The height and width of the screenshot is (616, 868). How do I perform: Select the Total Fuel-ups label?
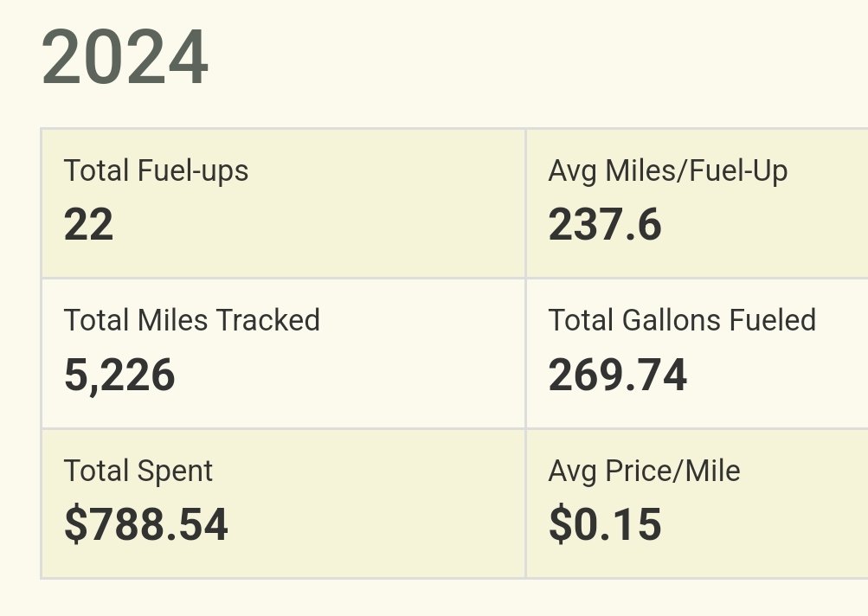tap(156, 170)
